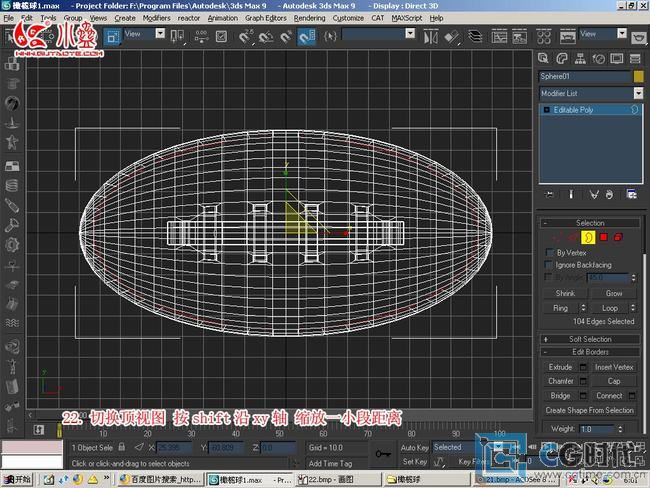Open the named selection sets dropdown
This screenshot has width=650, height=488.
(410, 34)
